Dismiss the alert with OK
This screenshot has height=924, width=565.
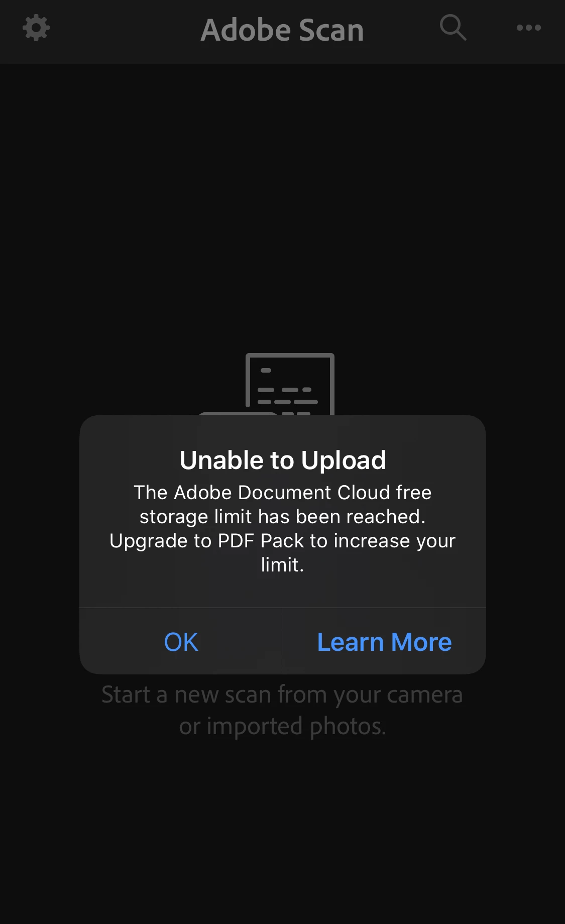click(x=181, y=641)
